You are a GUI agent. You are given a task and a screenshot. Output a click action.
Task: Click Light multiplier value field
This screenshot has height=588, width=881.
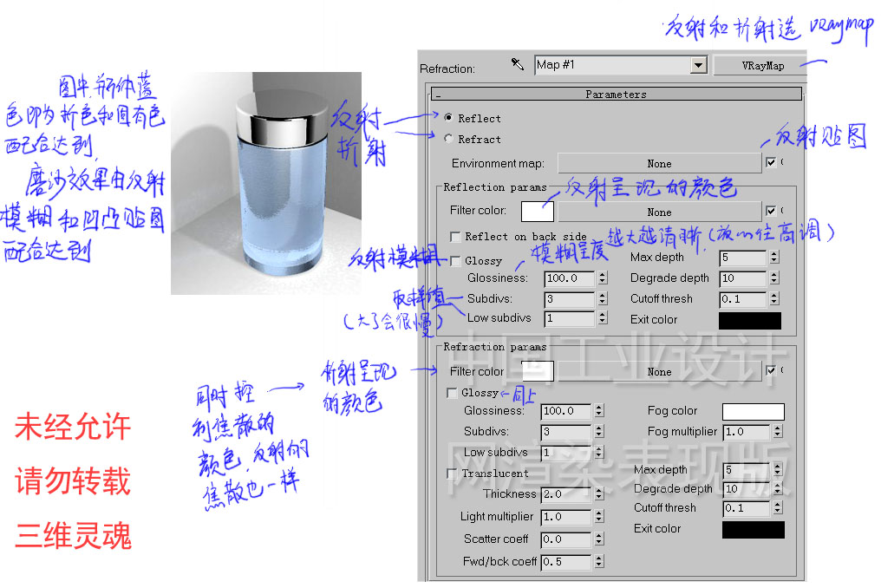click(565, 517)
